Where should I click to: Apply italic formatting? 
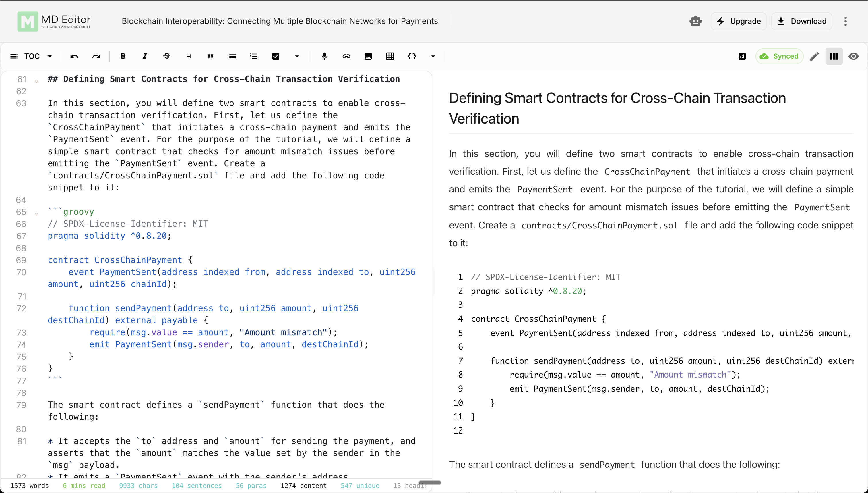(x=145, y=56)
